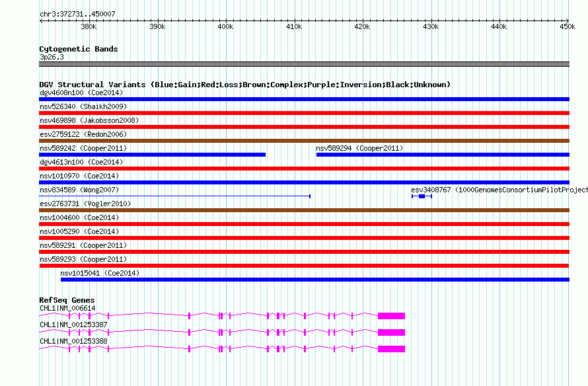
Task: Open the nsv1010970 (Coe2014) variant label
Action: click(79, 176)
